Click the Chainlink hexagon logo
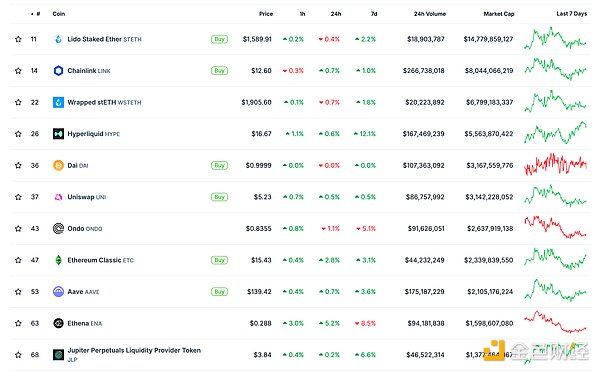 58,71
